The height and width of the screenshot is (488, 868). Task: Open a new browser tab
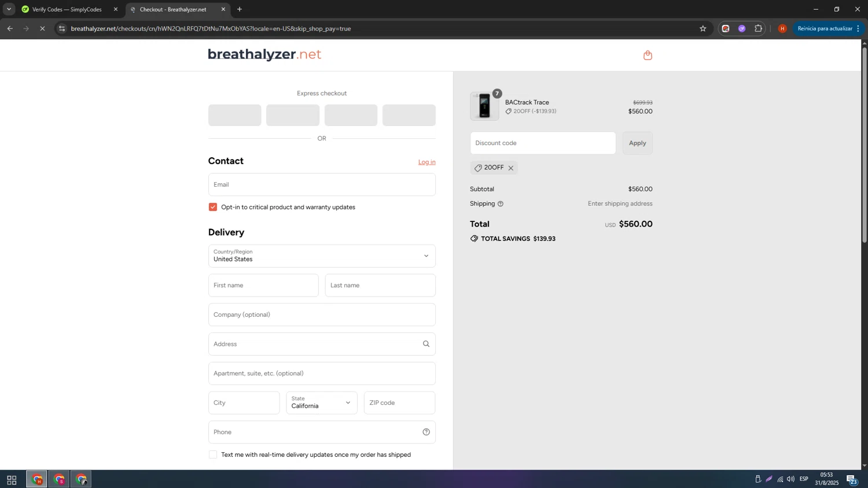[x=240, y=9]
